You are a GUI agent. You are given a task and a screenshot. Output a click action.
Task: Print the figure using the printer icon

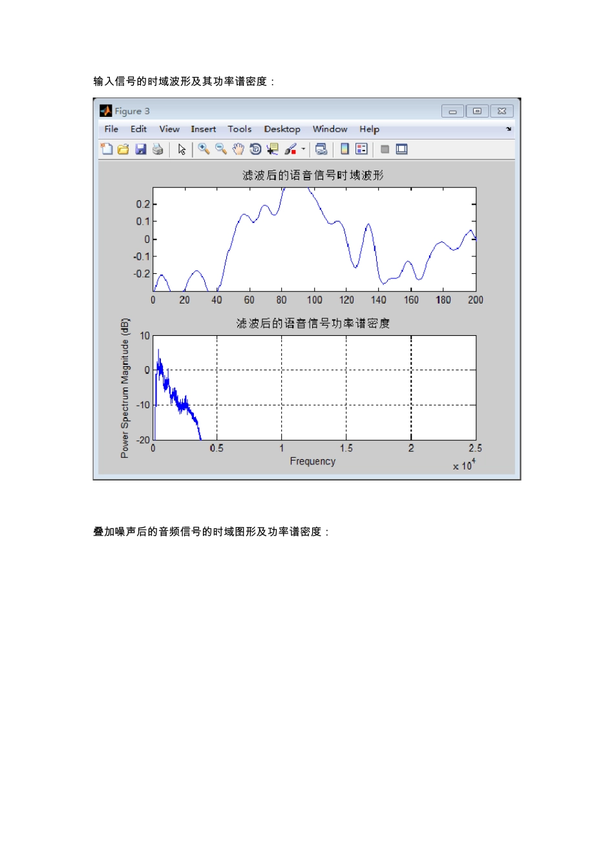coord(158,149)
